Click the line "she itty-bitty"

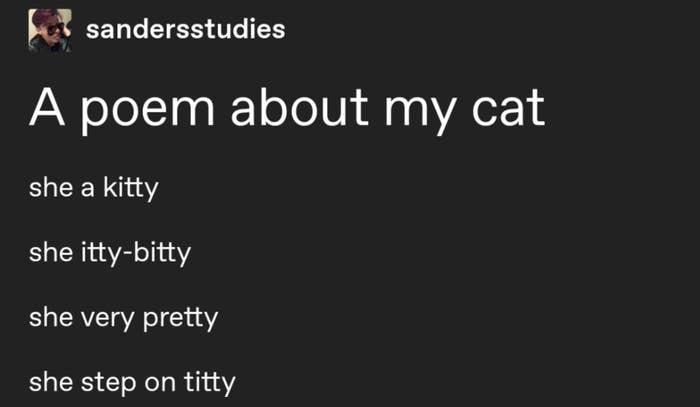click(x=110, y=253)
